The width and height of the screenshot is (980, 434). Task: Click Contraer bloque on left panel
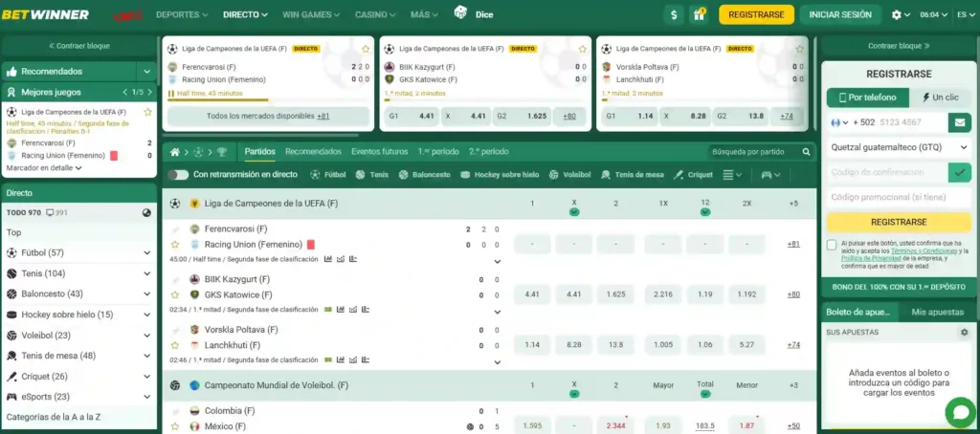click(x=78, y=46)
